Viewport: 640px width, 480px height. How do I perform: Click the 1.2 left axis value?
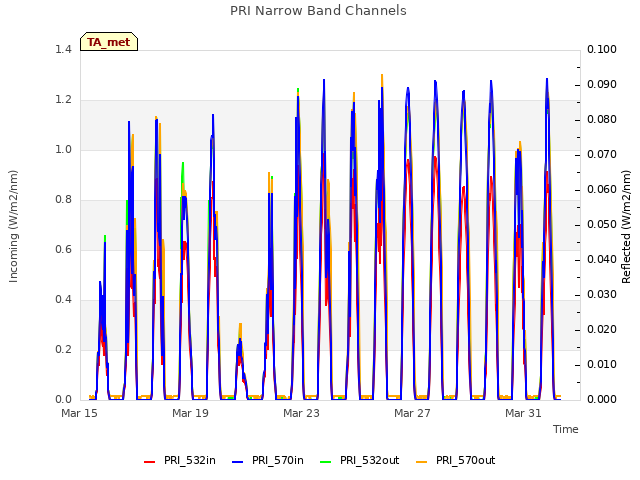click(64, 100)
